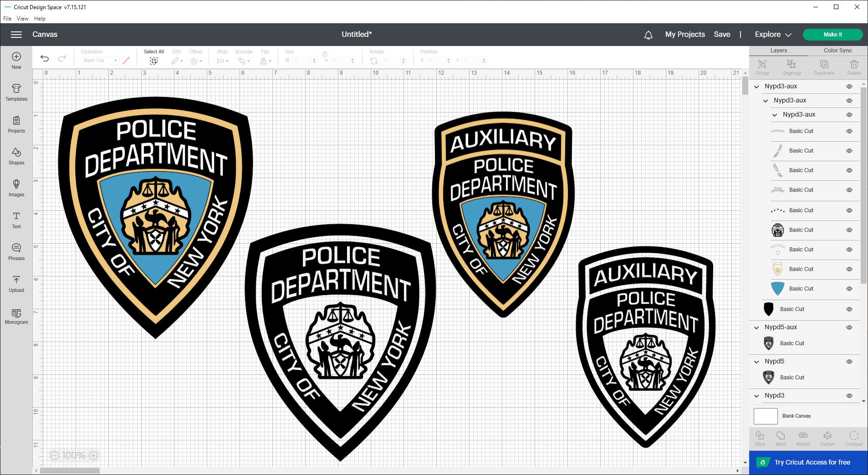Image resolution: width=868 pixels, height=475 pixels.
Task: Switch to the Layers tab
Action: click(x=779, y=51)
